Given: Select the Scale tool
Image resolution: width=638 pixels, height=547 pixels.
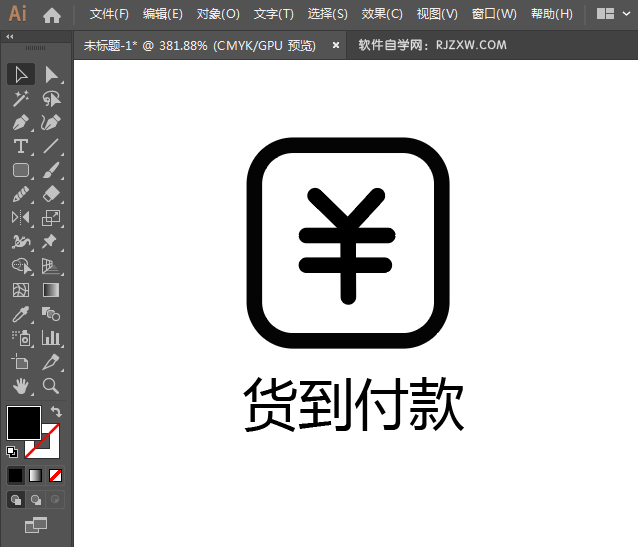Looking at the screenshot, I should pos(51,218).
